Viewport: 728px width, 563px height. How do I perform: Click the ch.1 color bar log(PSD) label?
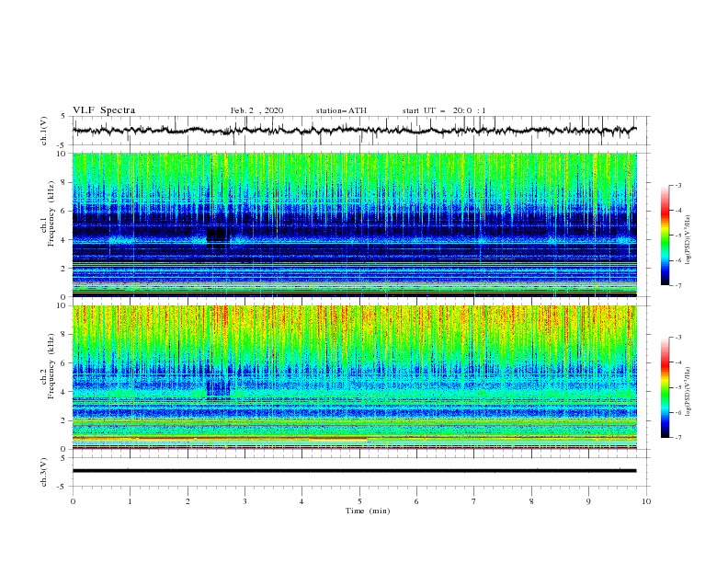[x=688, y=240]
